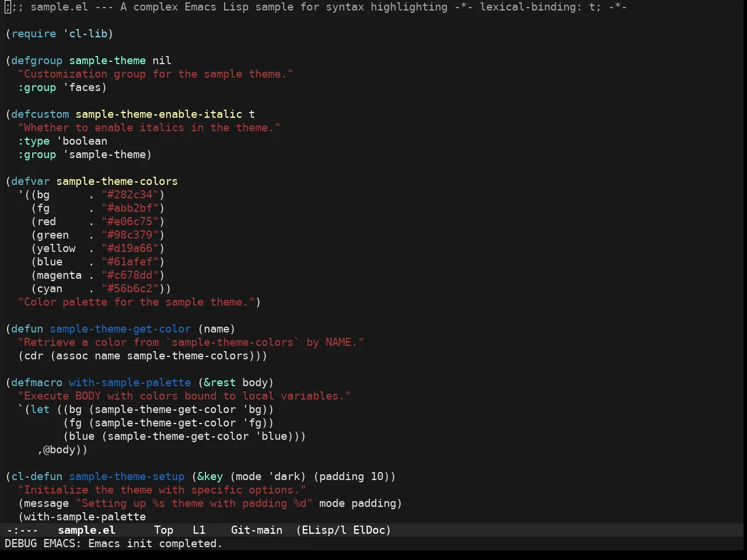747x560 pixels.
Task: Click the 'cyan' key in the color alist
Action: pyautogui.click(x=50, y=288)
